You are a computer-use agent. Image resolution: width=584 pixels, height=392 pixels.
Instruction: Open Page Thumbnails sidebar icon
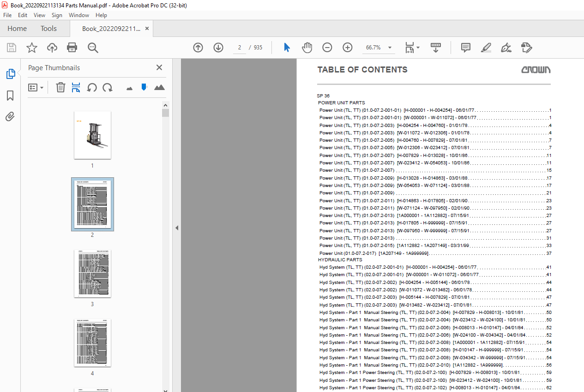pos(10,74)
